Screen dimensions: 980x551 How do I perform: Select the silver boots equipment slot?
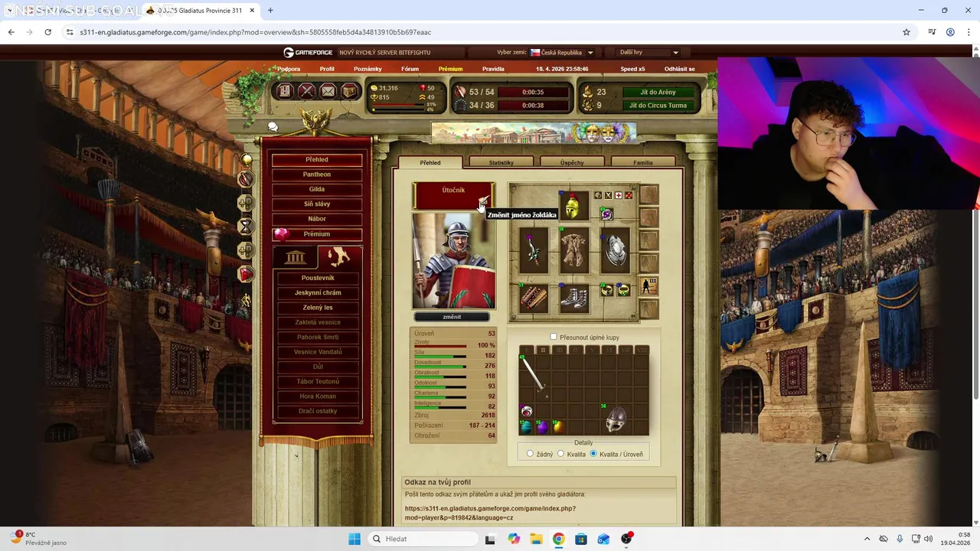(x=573, y=297)
